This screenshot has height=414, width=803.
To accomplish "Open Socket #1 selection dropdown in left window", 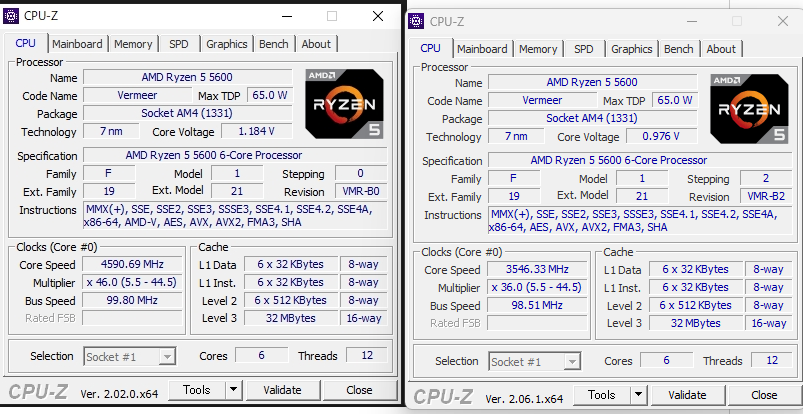I will (130, 357).
